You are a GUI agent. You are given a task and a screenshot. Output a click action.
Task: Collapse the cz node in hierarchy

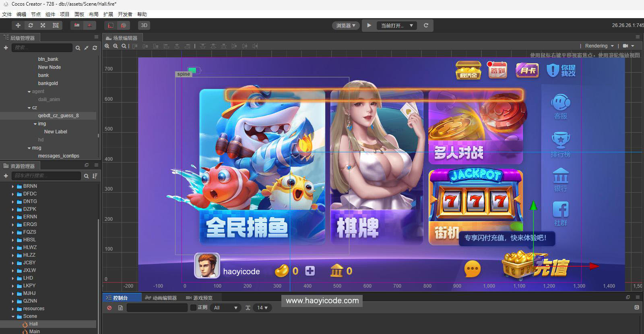[x=29, y=108]
